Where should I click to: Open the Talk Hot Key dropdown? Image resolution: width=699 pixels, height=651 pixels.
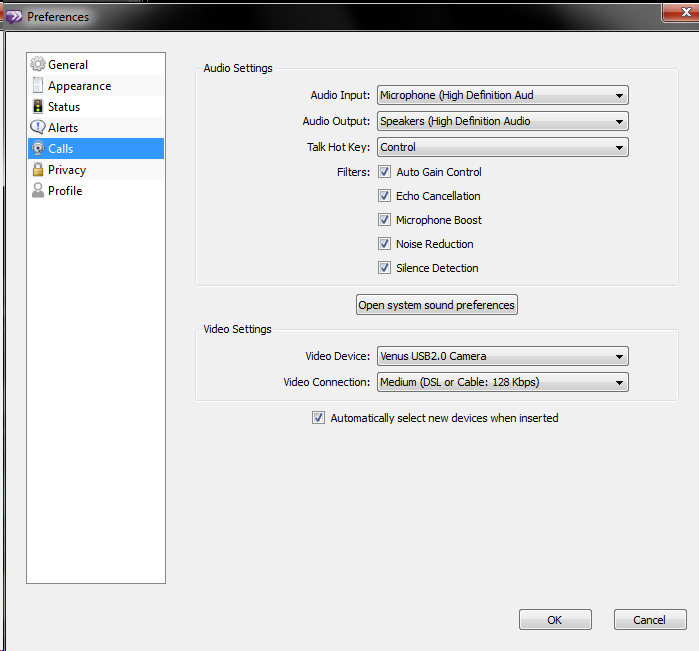pyautogui.click(x=502, y=148)
